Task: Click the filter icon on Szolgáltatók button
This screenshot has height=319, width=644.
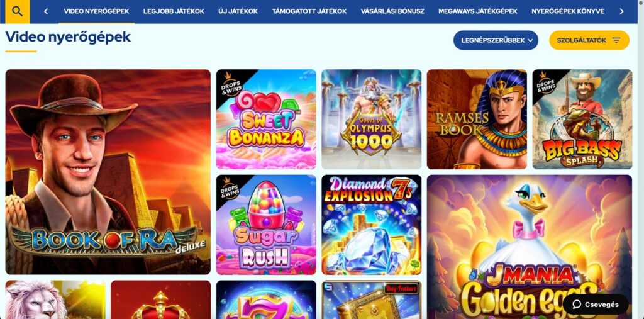Action: point(616,40)
